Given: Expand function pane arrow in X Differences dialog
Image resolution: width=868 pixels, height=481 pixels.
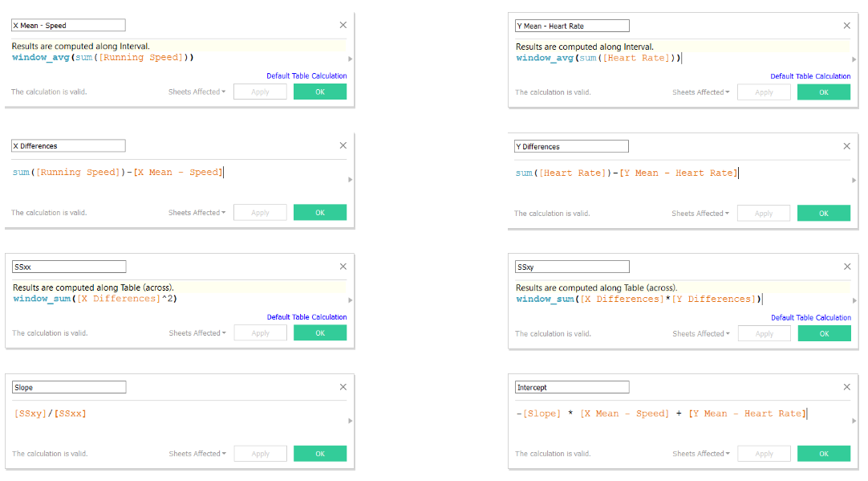Looking at the screenshot, I should 349,179.
